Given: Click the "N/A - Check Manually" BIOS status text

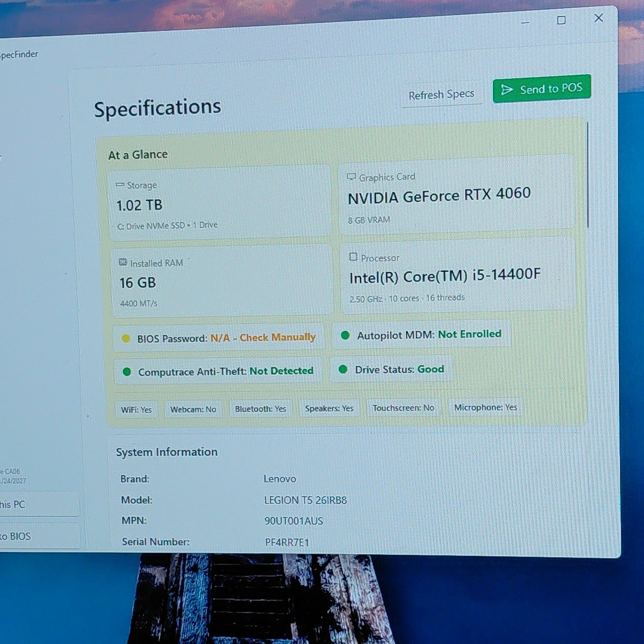Looking at the screenshot, I should [x=263, y=338].
